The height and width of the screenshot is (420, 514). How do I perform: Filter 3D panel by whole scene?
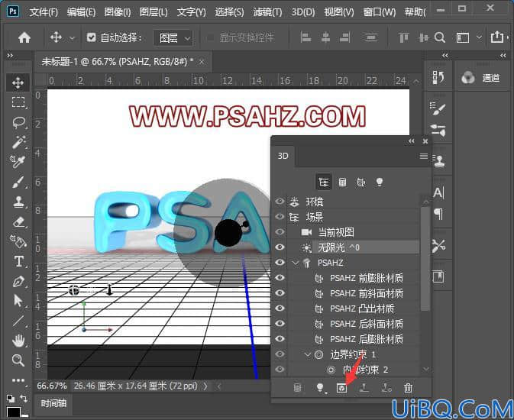[x=324, y=182]
